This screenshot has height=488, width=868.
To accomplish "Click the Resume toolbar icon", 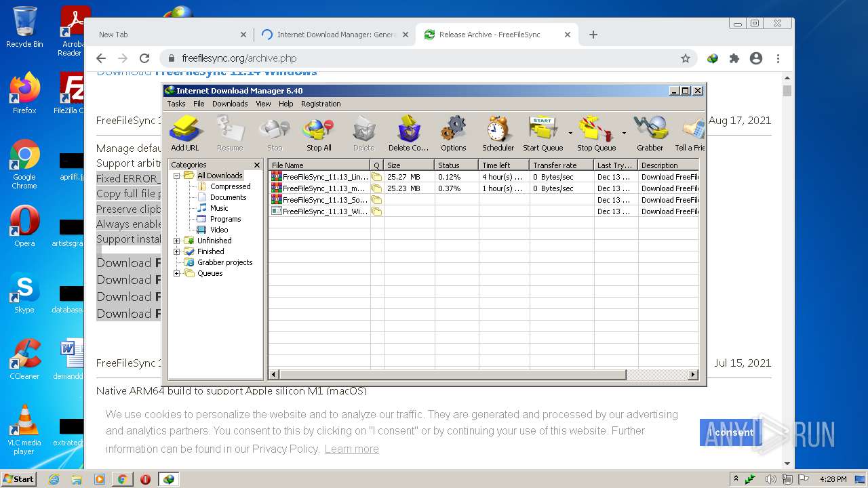I will tap(230, 133).
